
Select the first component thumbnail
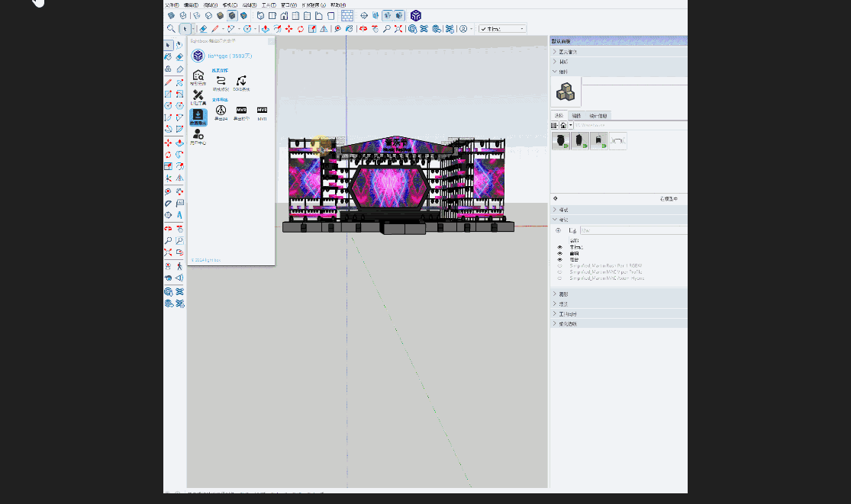point(561,141)
